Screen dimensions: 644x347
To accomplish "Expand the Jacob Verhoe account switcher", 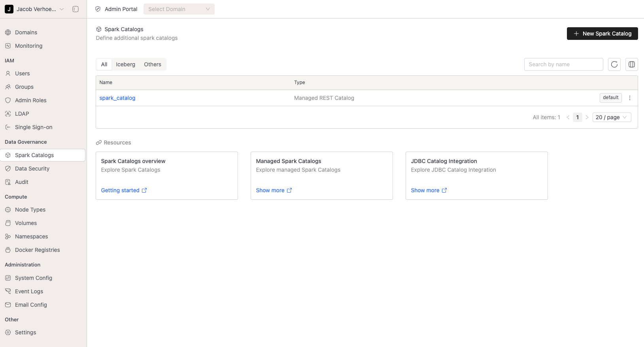I will pyautogui.click(x=35, y=9).
